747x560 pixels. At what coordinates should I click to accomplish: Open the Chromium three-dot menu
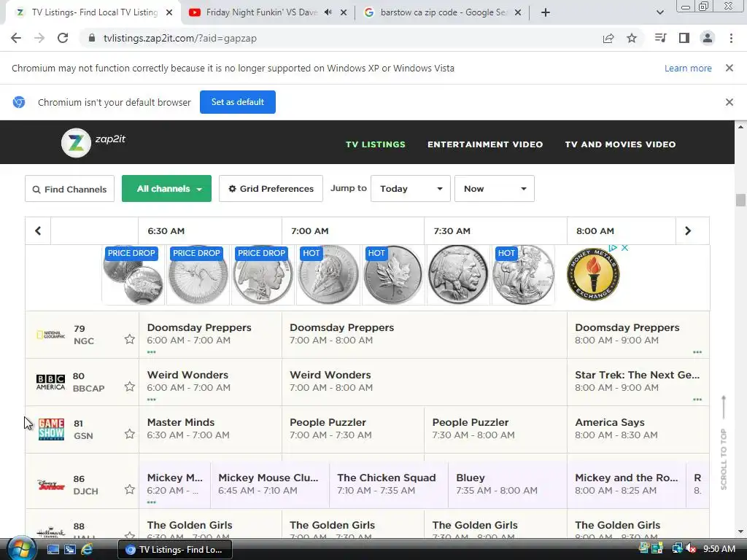coord(731,38)
